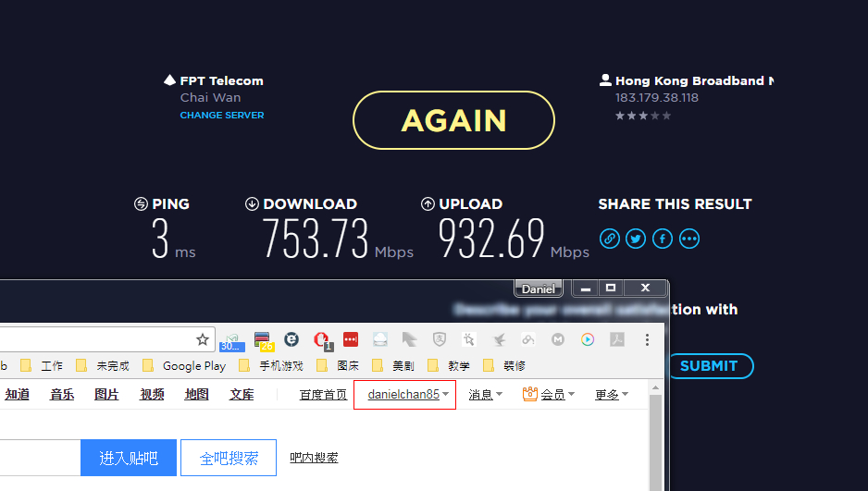The width and height of the screenshot is (868, 491).
Task: Click the CHANGE SERVER link
Action: coord(222,115)
